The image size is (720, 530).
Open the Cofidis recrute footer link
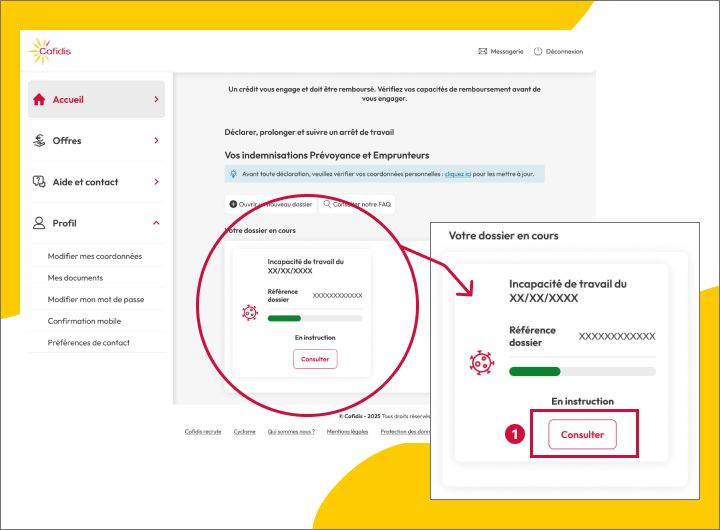[203, 432]
